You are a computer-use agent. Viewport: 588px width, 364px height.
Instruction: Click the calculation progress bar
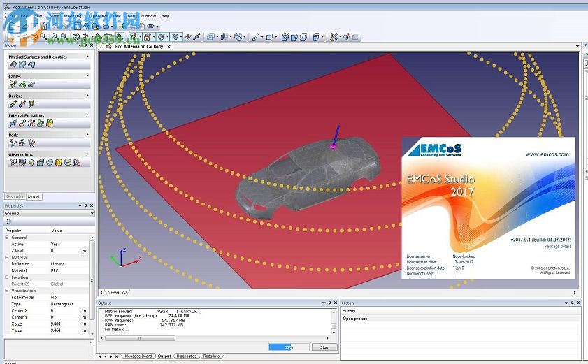point(289,347)
